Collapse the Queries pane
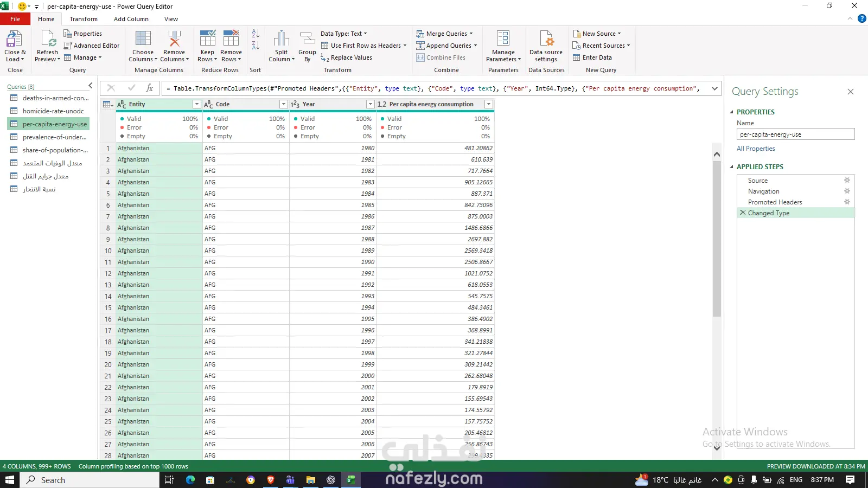Screen dimensions: 868x488 click(90, 86)
